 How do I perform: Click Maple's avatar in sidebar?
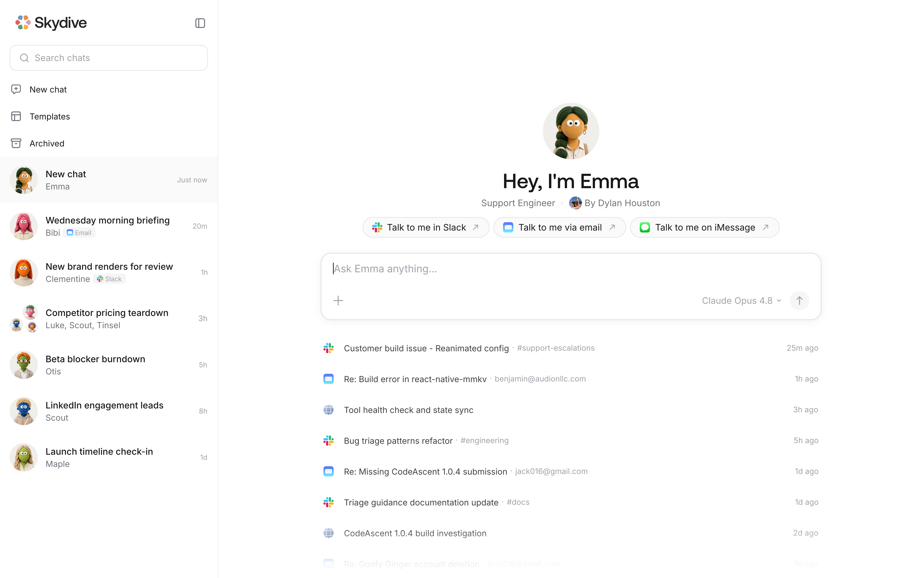tap(24, 458)
